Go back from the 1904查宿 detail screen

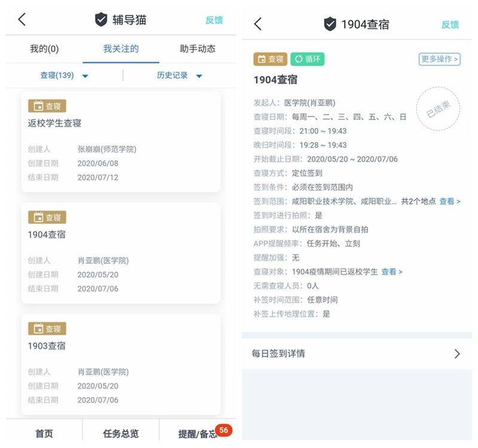point(258,24)
